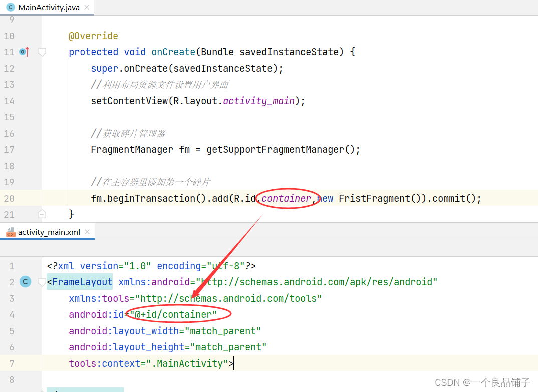The width and height of the screenshot is (538, 392).
Task: Click beginTransaction() on line 20
Action: click(156, 199)
